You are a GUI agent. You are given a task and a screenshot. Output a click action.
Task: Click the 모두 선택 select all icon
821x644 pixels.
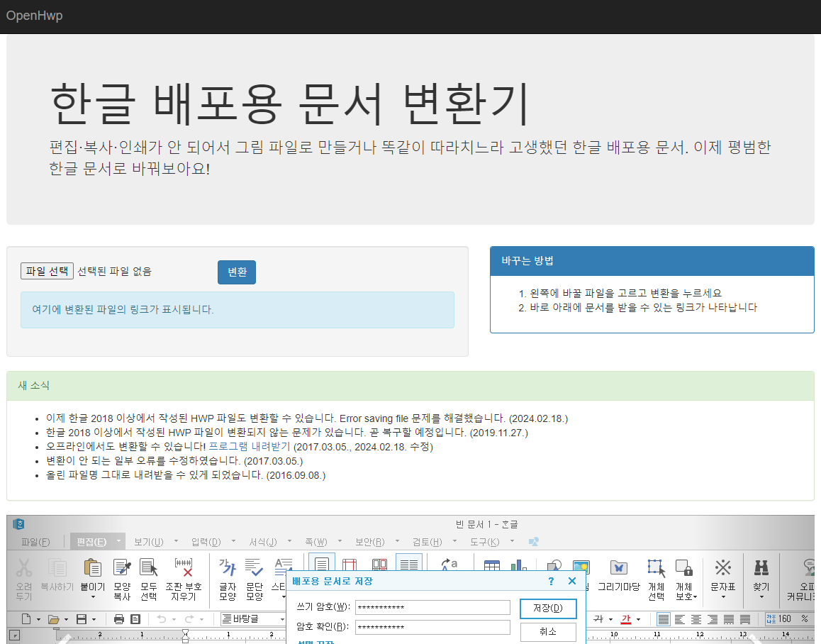click(x=149, y=567)
